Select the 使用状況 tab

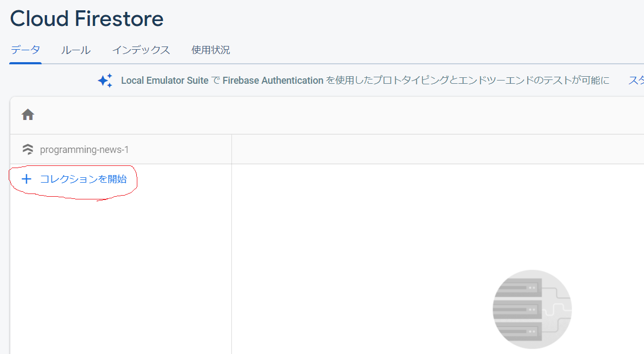click(x=210, y=50)
